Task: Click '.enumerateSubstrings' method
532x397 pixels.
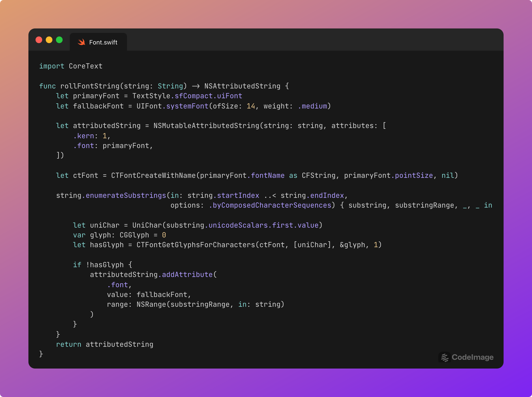Action: click(124, 195)
